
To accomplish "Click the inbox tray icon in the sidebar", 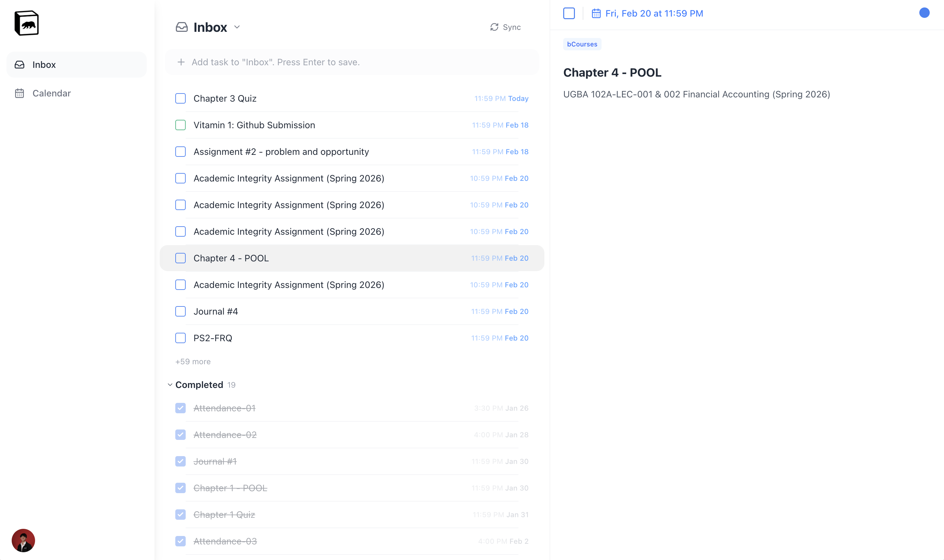I will pyautogui.click(x=19, y=64).
